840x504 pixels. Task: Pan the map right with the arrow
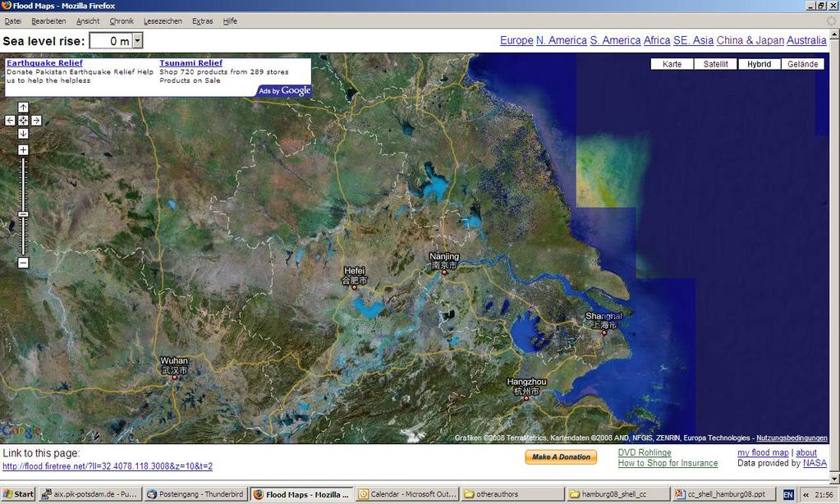coord(36,121)
